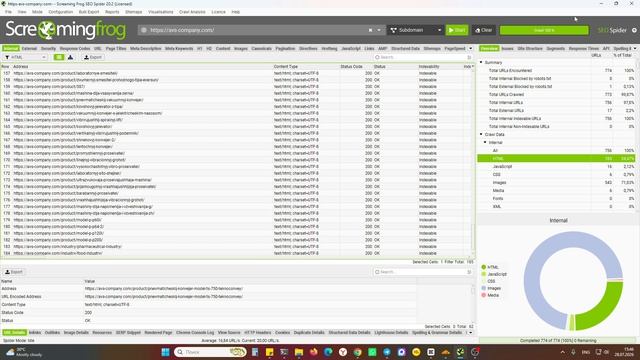Collapse the Crawl Data tree section
Image resolution: width=640 pixels, height=360 pixels.
[x=481, y=134]
